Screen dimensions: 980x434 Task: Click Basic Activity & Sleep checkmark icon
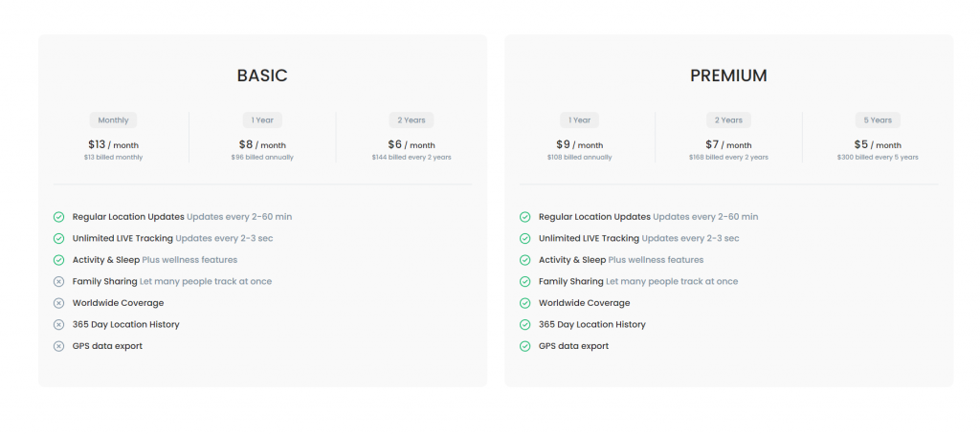tap(58, 260)
